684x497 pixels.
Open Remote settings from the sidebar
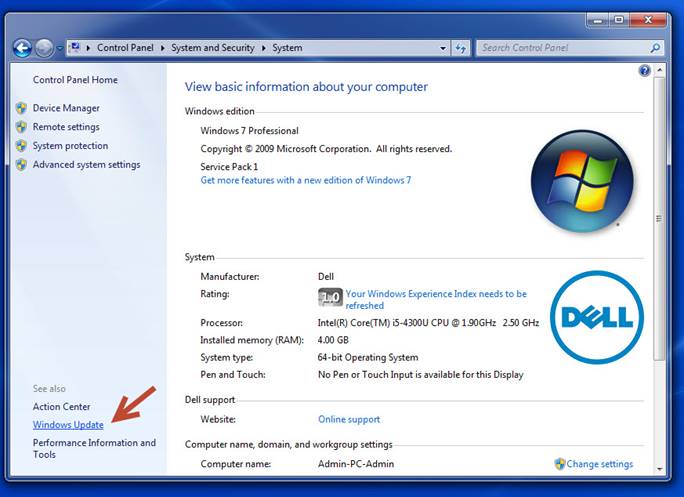pos(66,127)
